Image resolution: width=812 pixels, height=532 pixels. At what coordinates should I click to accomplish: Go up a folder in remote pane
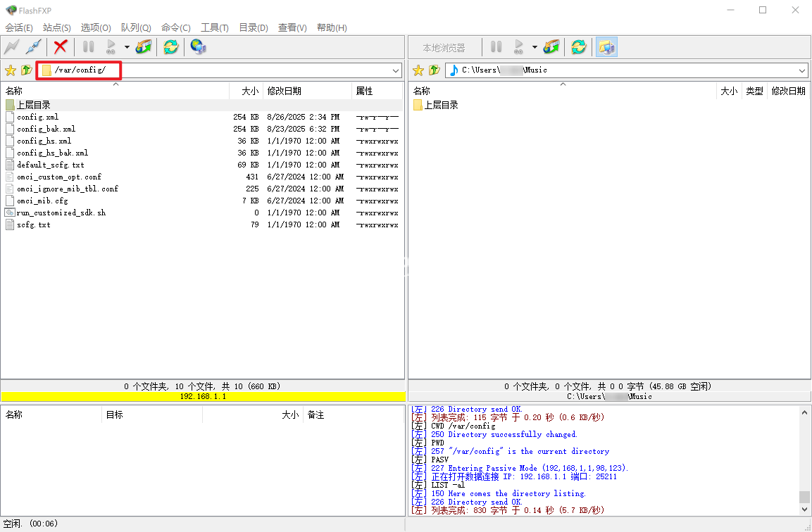pos(27,70)
